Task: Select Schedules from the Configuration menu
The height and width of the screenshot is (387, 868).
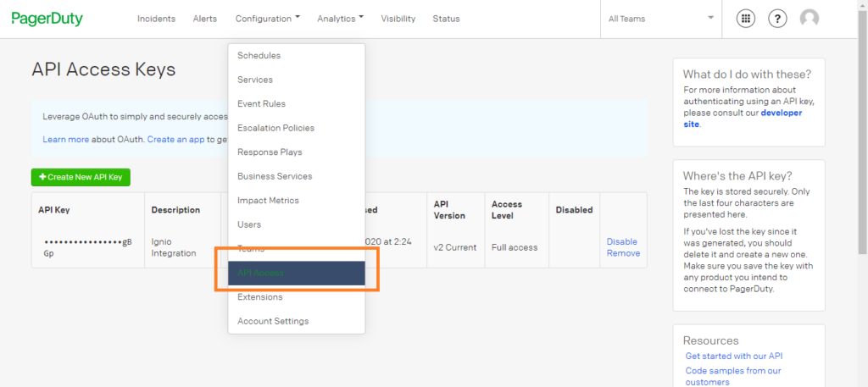Action: pyautogui.click(x=259, y=56)
